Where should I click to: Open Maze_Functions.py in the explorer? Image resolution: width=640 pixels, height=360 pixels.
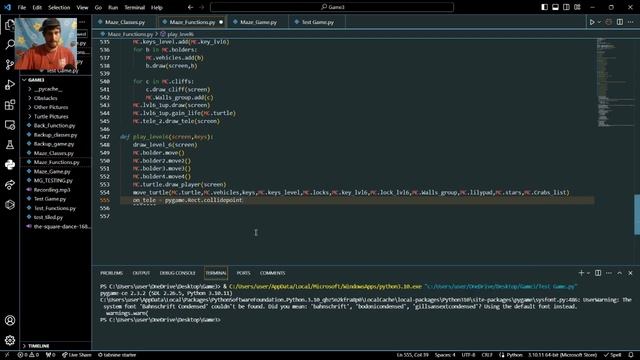tap(56, 162)
